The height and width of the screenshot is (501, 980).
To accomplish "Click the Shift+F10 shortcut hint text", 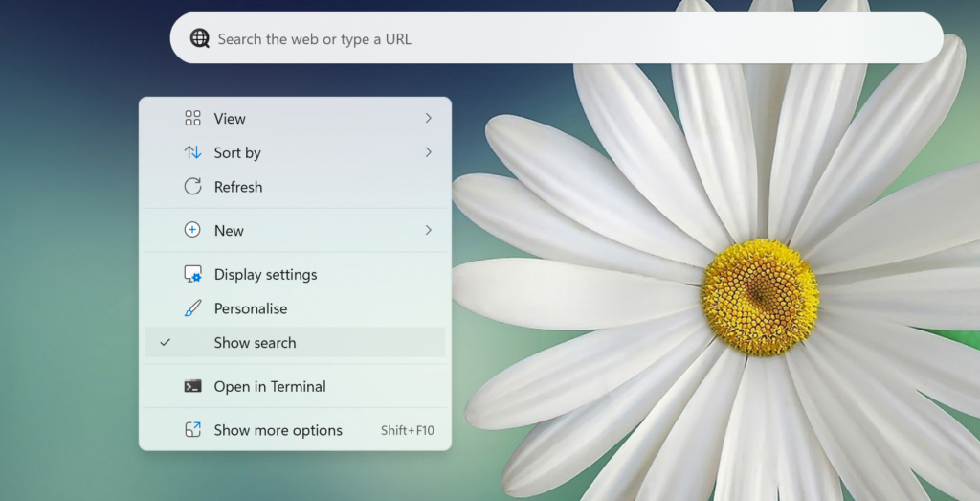I will point(408,430).
